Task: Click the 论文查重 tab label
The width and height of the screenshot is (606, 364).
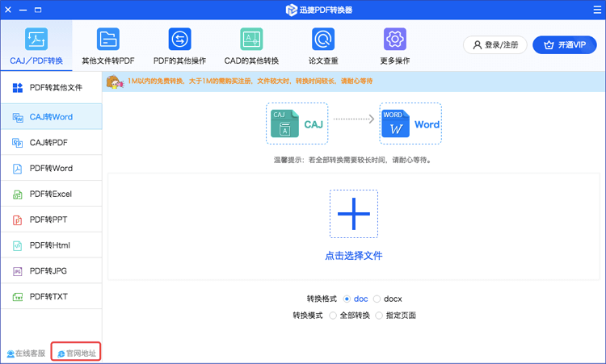Action: (323, 61)
